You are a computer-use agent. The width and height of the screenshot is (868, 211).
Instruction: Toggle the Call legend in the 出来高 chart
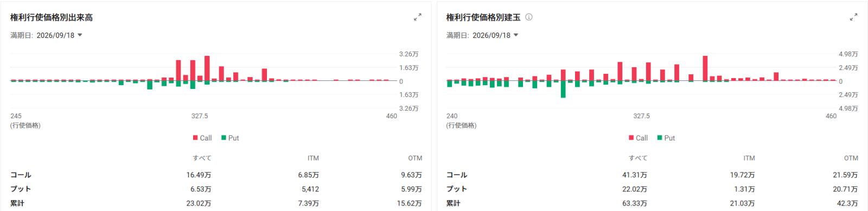(x=202, y=138)
